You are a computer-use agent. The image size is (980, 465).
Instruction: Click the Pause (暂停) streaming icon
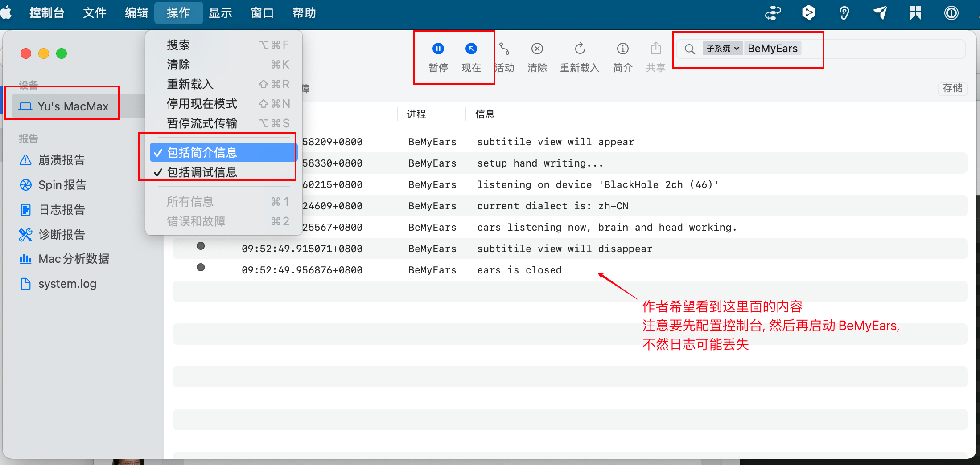click(438, 49)
